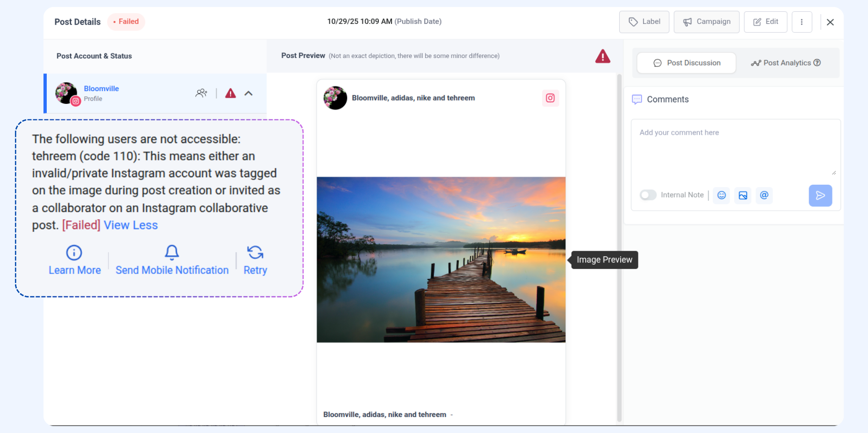The width and height of the screenshot is (868, 433).
Task: Click the Retry link
Action: [255, 270]
